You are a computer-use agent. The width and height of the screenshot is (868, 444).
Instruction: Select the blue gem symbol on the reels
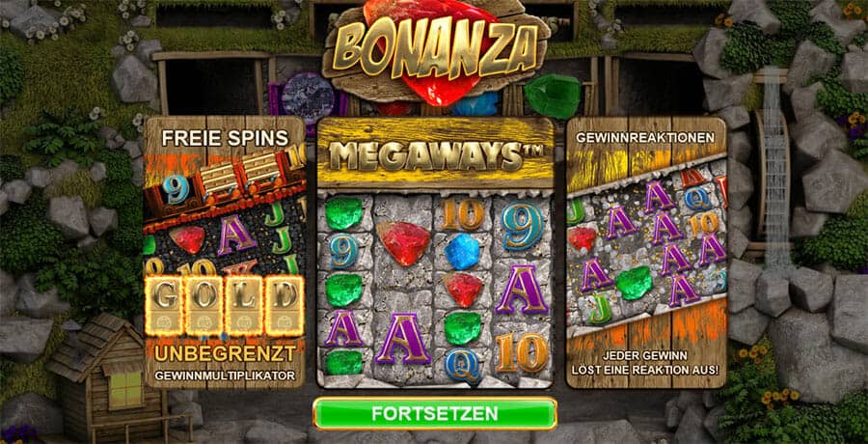(x=462, y=251)
